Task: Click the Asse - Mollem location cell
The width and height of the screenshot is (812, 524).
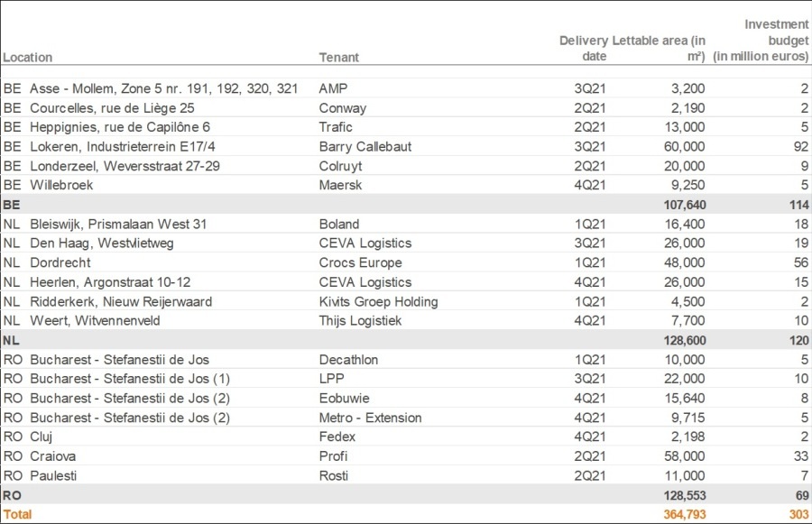Action: tap(163, 88)
